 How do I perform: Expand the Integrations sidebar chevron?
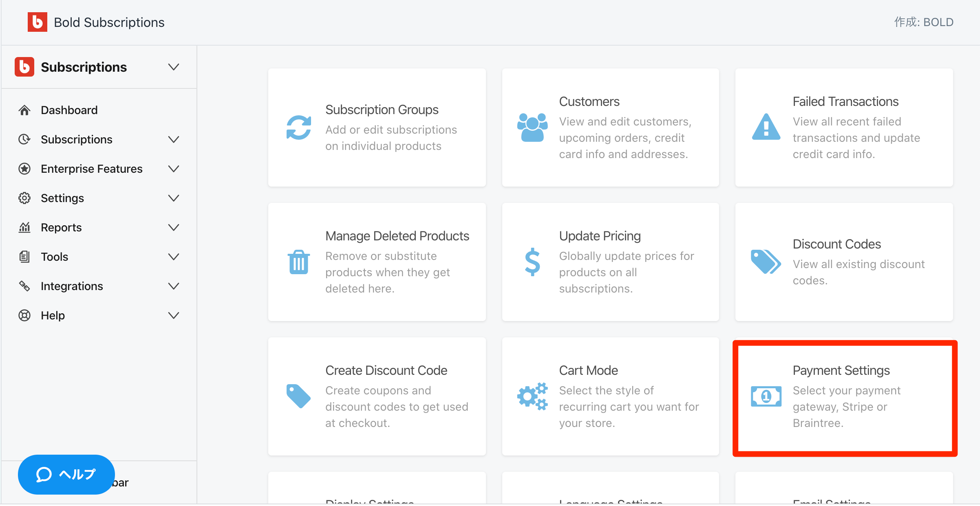point(174,286)
